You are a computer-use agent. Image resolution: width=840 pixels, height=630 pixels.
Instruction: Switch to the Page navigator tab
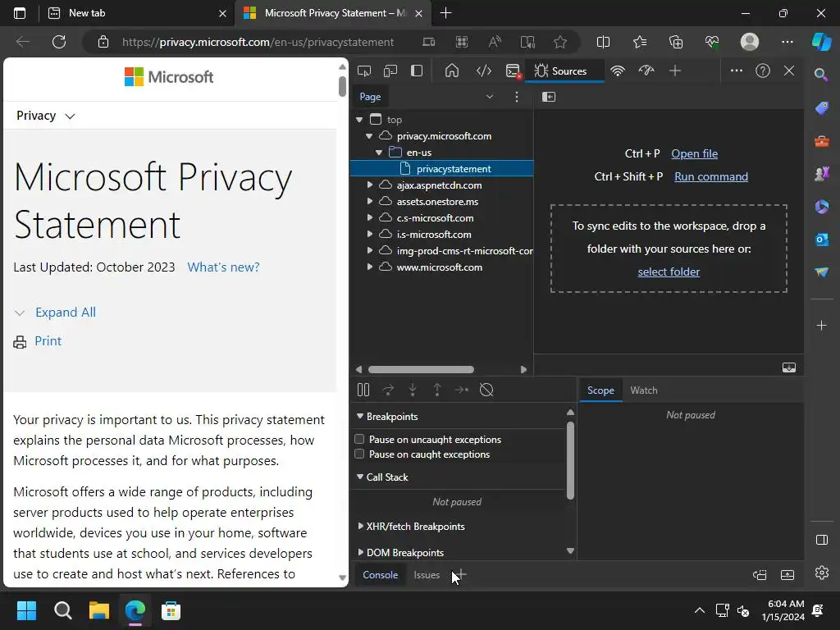[x=370, y=97]
